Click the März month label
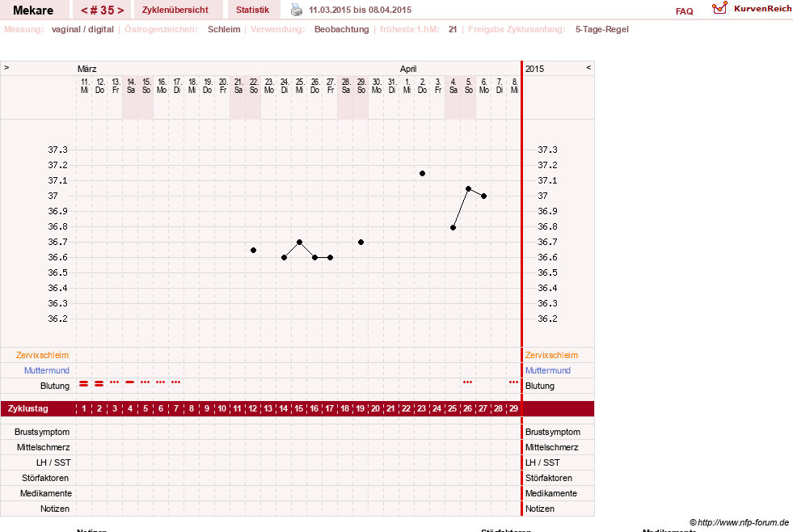 tap(87, 69)
